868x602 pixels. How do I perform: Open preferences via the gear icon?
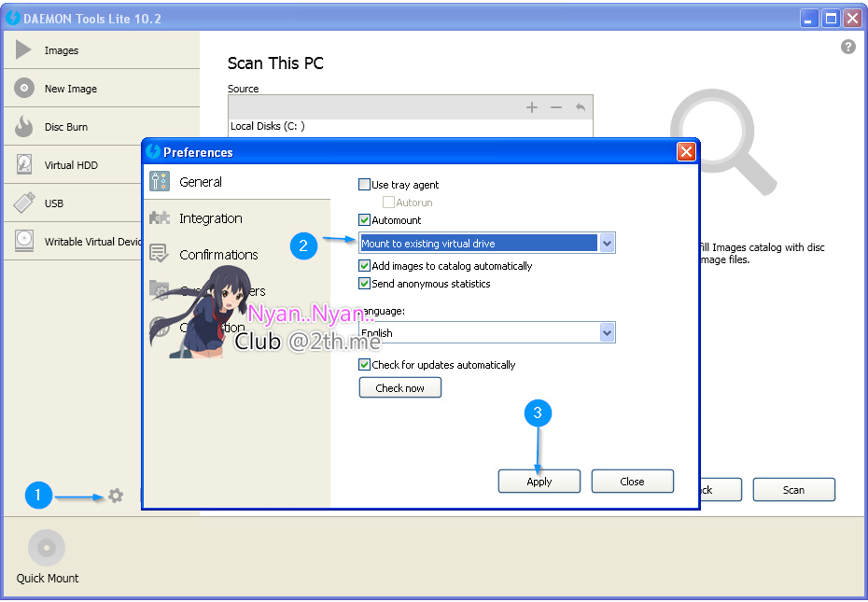click(115, 495)
